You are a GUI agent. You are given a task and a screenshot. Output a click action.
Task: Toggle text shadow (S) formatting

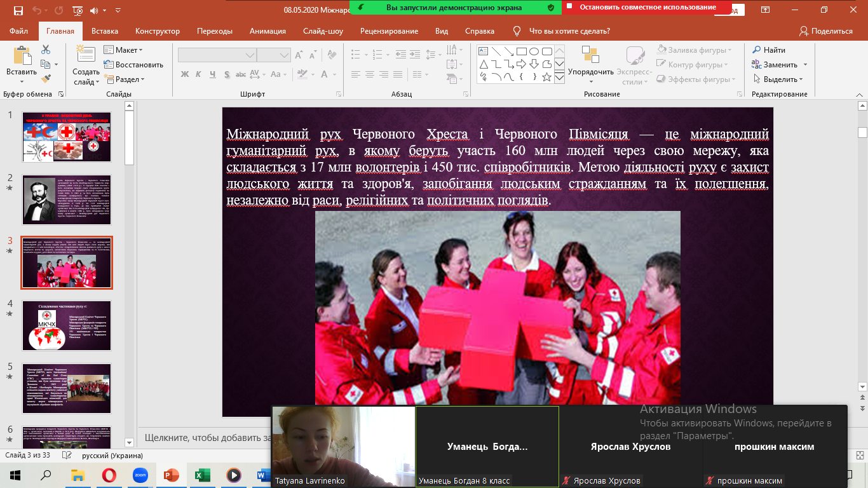point(229,74)
